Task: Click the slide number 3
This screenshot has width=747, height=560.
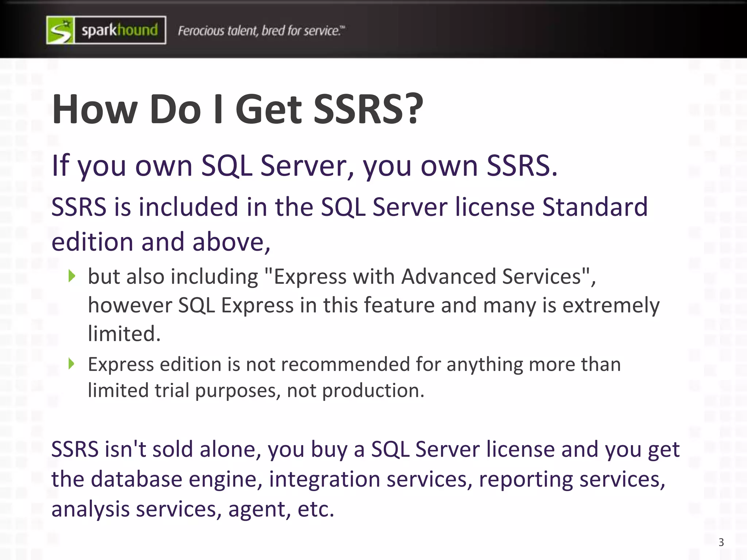Action: coord(721,542)
